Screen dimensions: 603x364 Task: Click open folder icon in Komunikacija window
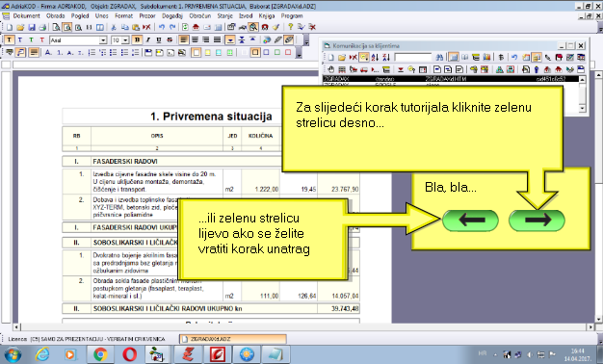[342, 57]
